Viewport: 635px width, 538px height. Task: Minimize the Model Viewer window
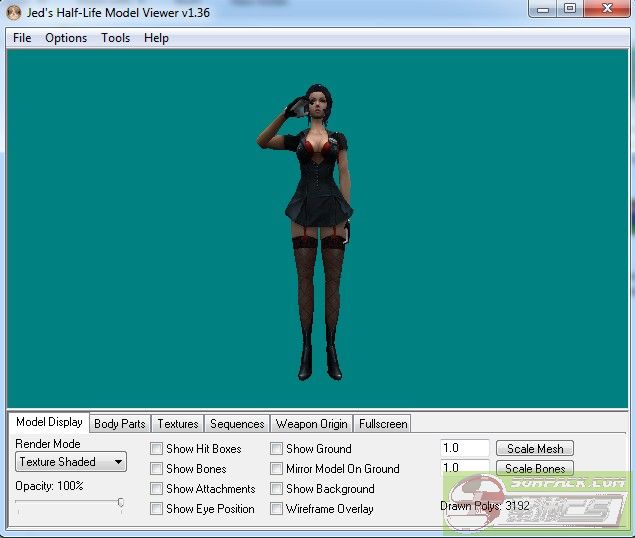tap(543, 9)
